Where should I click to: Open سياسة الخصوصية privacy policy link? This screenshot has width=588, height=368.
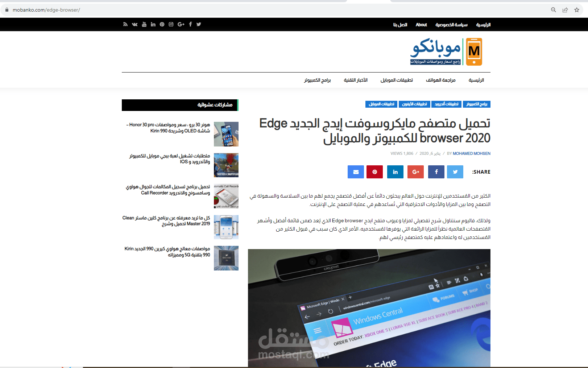[x=451, y=25]
